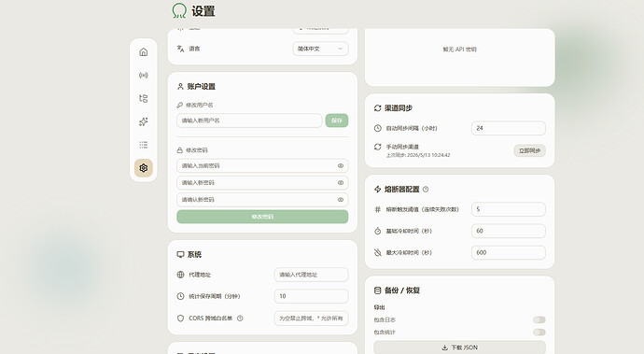Click the green octopus logo

(x=179, y=10)
